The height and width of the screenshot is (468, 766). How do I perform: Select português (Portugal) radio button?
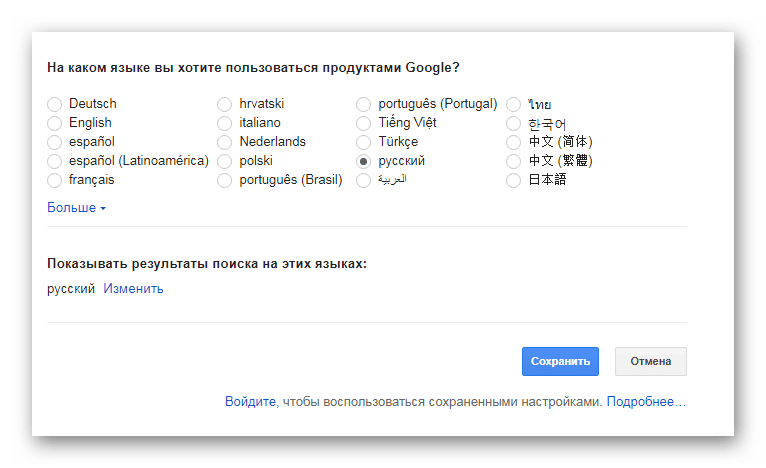pos(363,104)
